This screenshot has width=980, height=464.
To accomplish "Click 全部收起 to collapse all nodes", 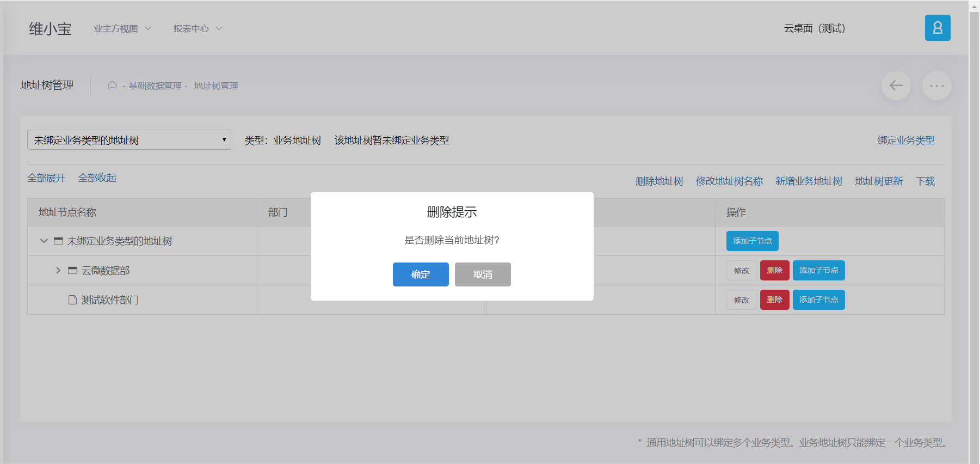I will point(97,178).
